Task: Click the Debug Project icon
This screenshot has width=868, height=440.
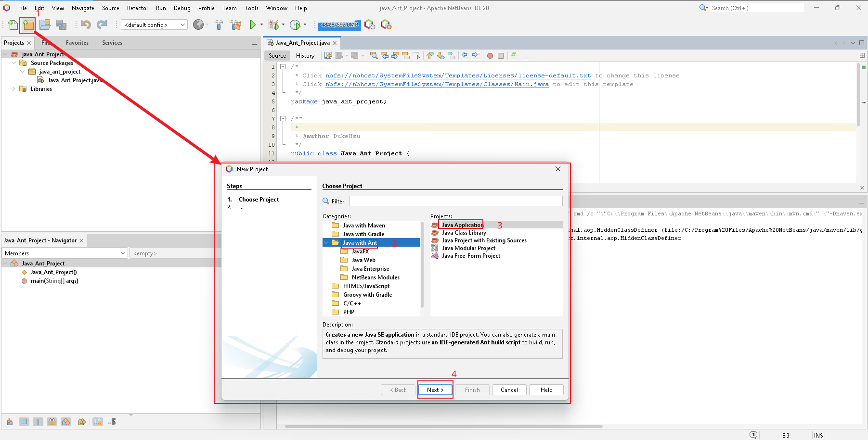Action: click(273, 25)
